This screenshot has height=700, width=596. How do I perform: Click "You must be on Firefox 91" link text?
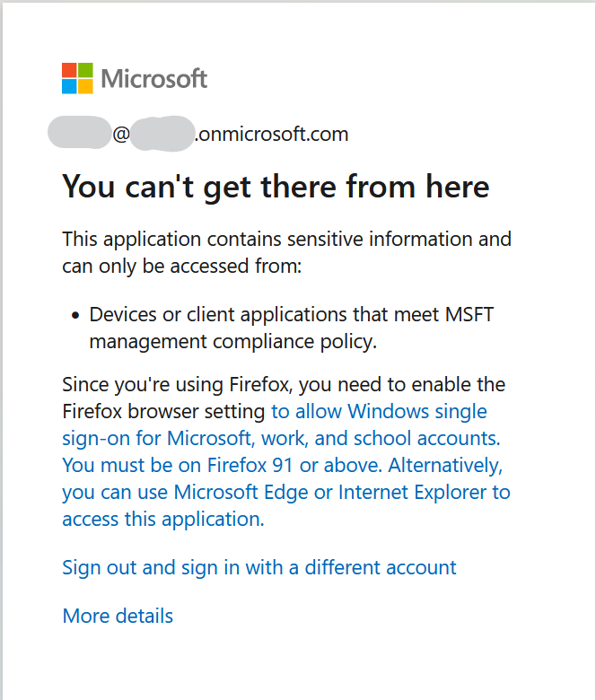point(221,466)
